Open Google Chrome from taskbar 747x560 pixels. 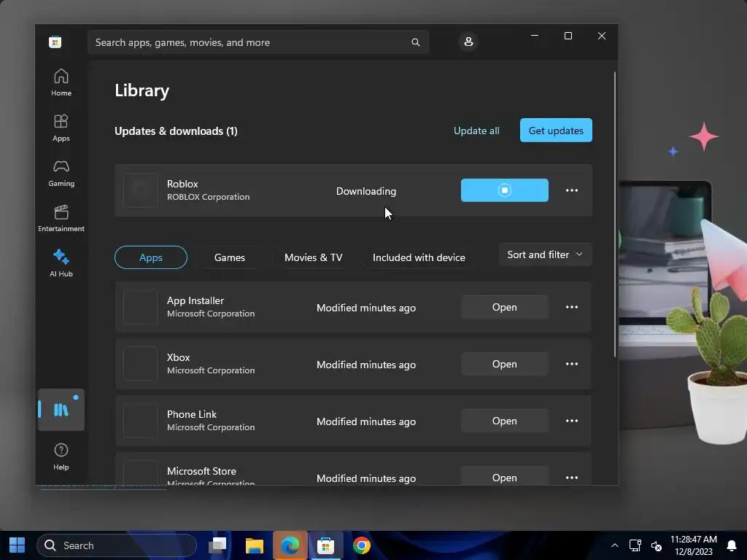tap(362, 545)
